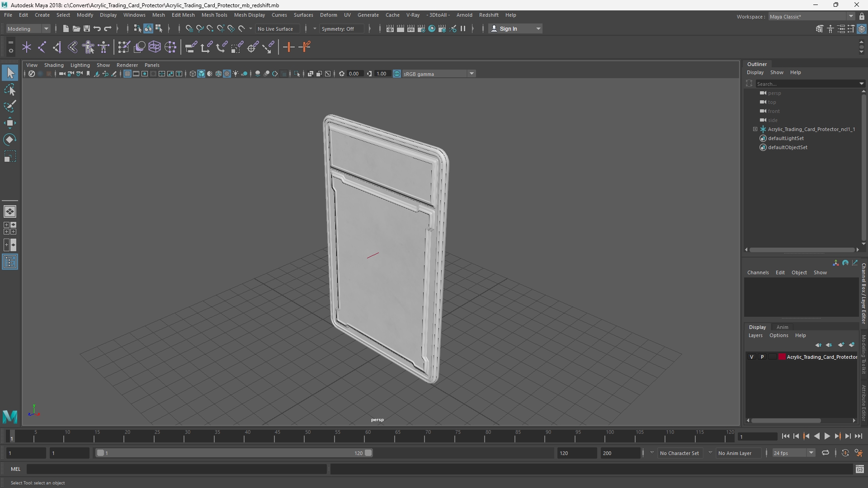
Task: Go to start of playback range
Action: (785, 436)
